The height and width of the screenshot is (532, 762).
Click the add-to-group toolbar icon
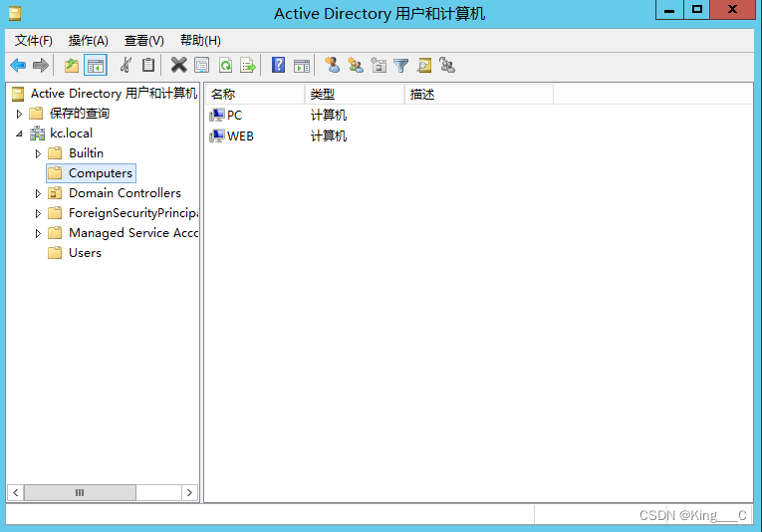[x=447, y=65]
